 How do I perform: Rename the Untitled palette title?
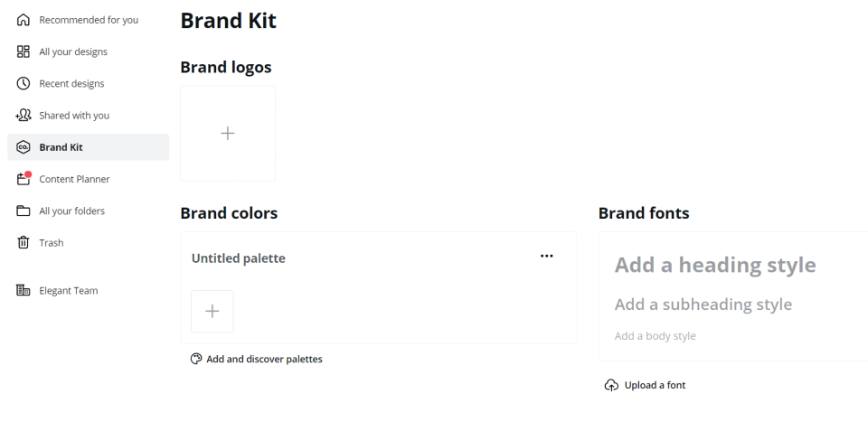click(239, 258)
